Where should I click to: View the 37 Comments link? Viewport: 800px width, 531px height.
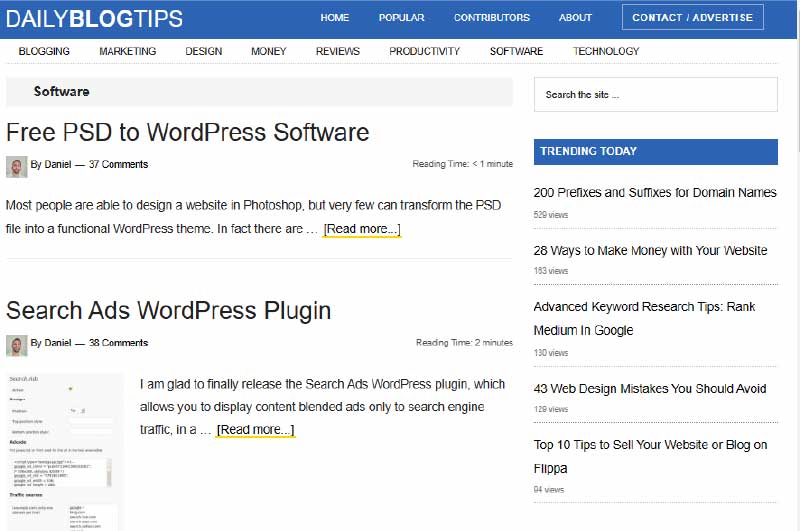tap(118, 164)
